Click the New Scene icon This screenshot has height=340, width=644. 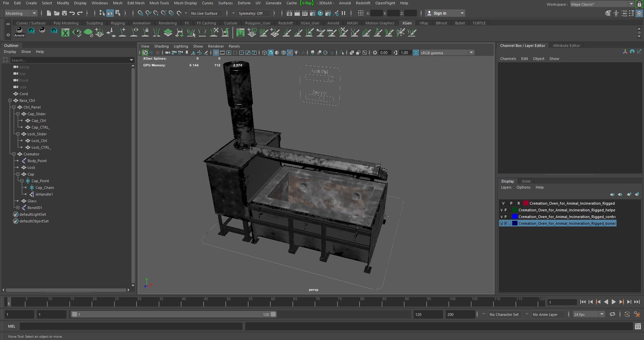pyautogui.click(x=49, y=13)
